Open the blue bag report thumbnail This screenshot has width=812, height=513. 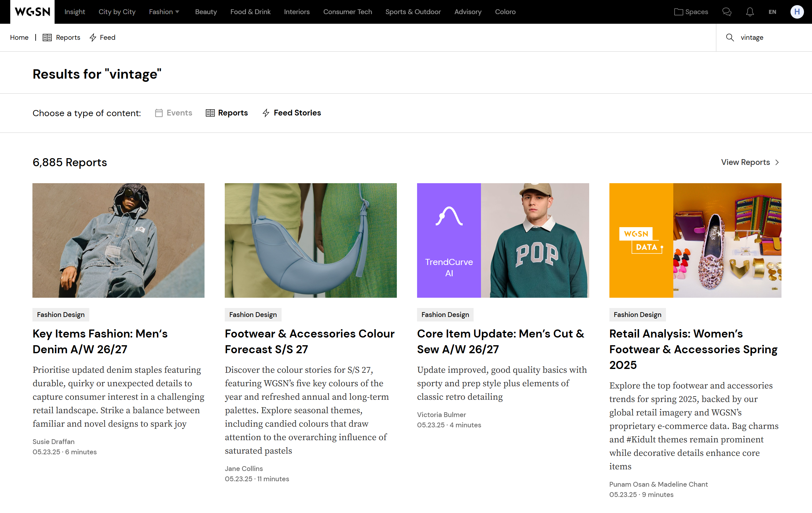(310, 240)
